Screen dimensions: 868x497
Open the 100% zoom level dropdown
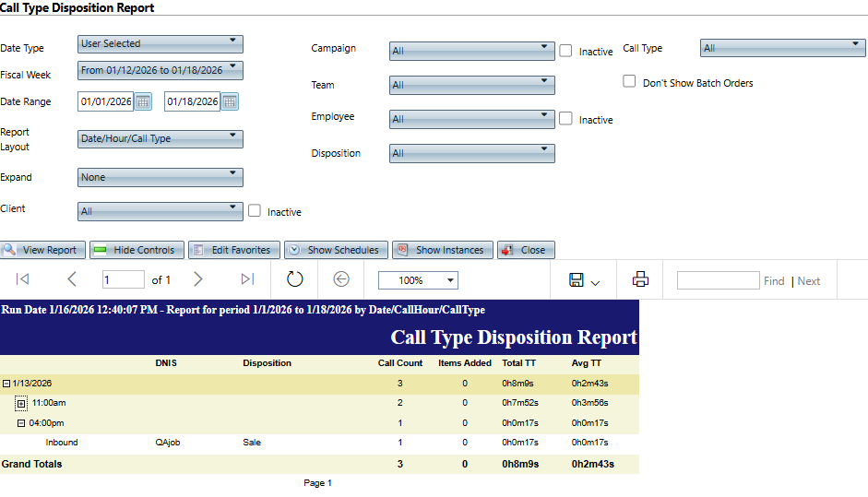coord(418,280)
